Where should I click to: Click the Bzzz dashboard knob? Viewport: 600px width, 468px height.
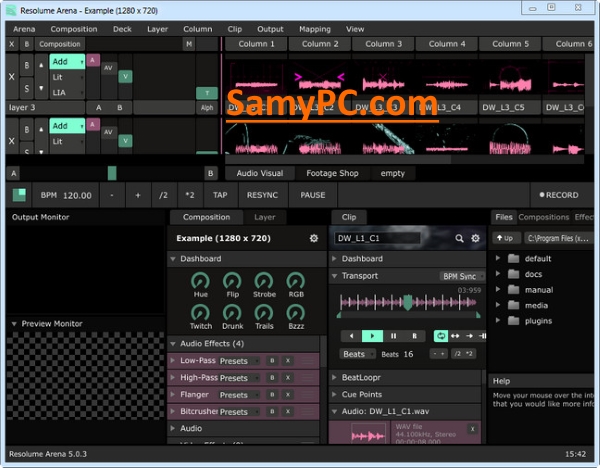pyautogui.click(x=296, y=313)
